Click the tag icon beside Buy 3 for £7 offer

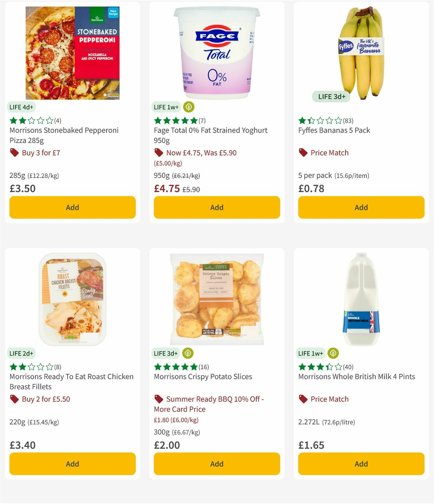point(14,152)
